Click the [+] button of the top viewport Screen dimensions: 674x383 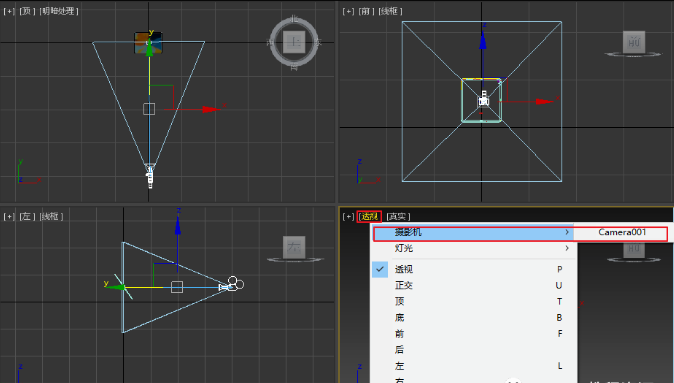[x=9, y=11]
